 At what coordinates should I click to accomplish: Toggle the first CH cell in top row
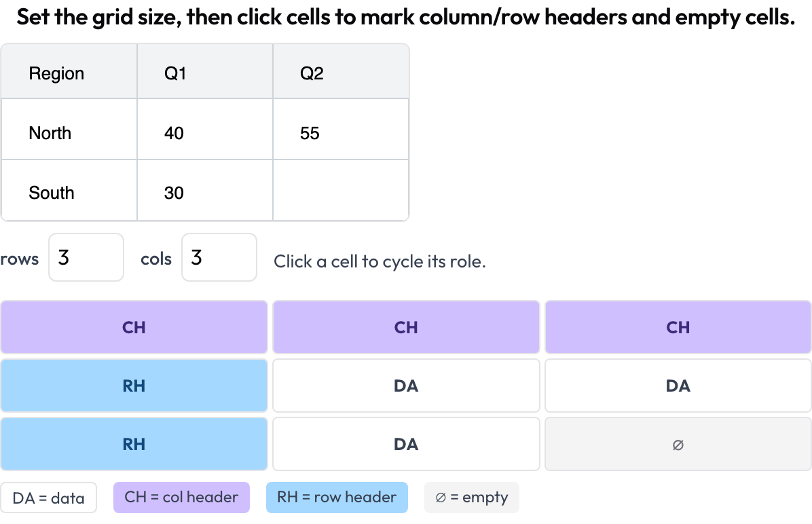134,327
